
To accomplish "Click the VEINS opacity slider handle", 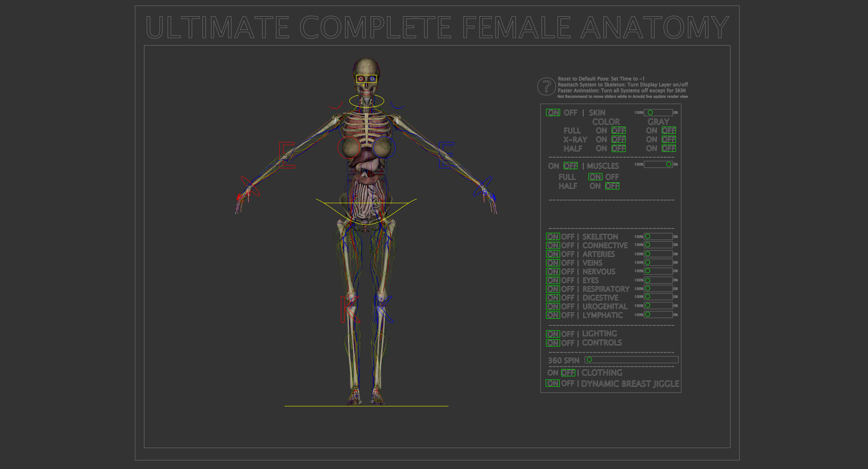I will pyautogui.click(x=647, y=263).
